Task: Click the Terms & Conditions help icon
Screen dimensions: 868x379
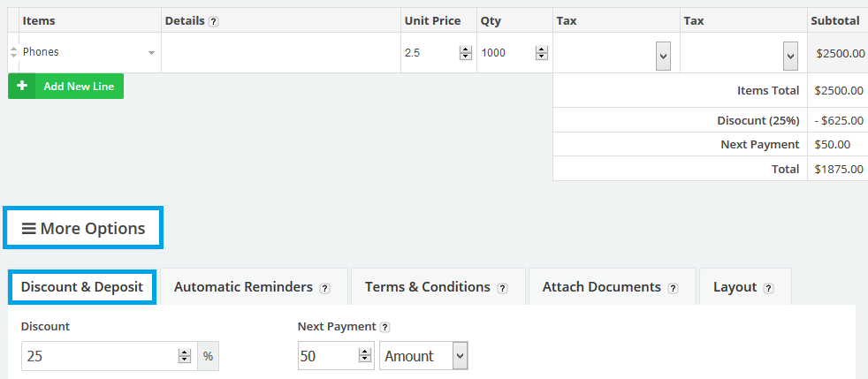Action: [503, 288]
